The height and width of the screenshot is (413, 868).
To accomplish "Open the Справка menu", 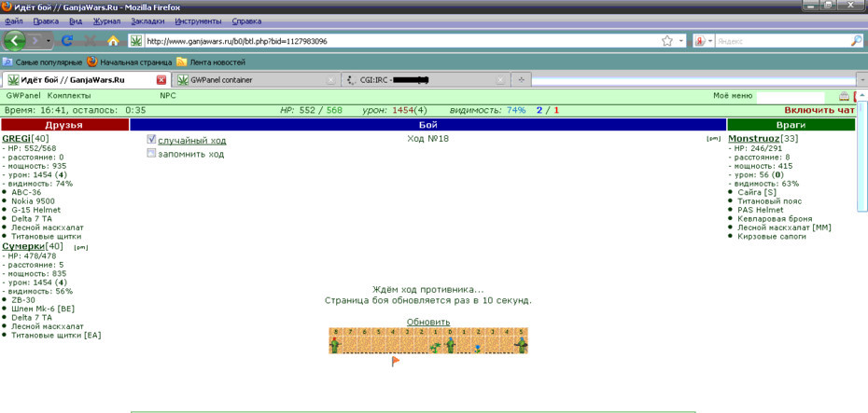I will point(246,21).
